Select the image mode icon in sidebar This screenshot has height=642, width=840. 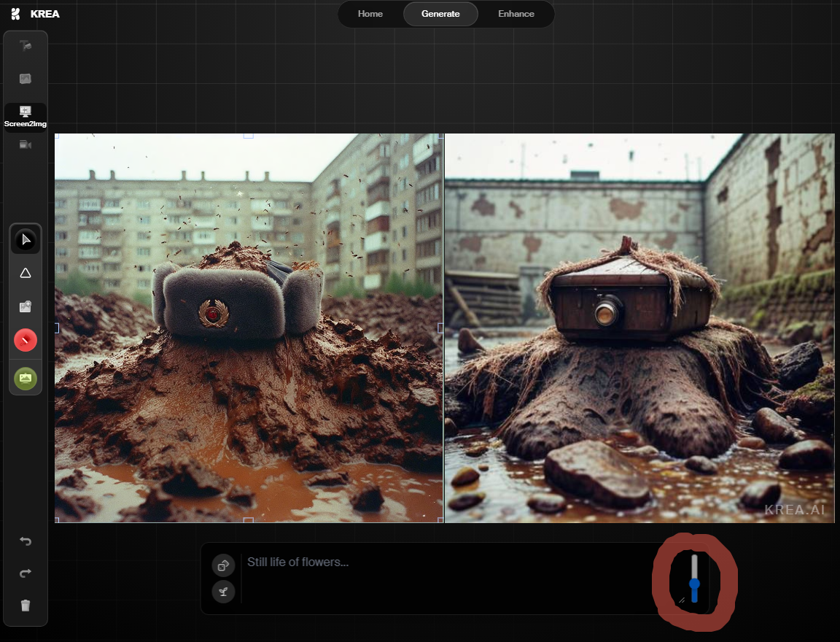point(26,79)
